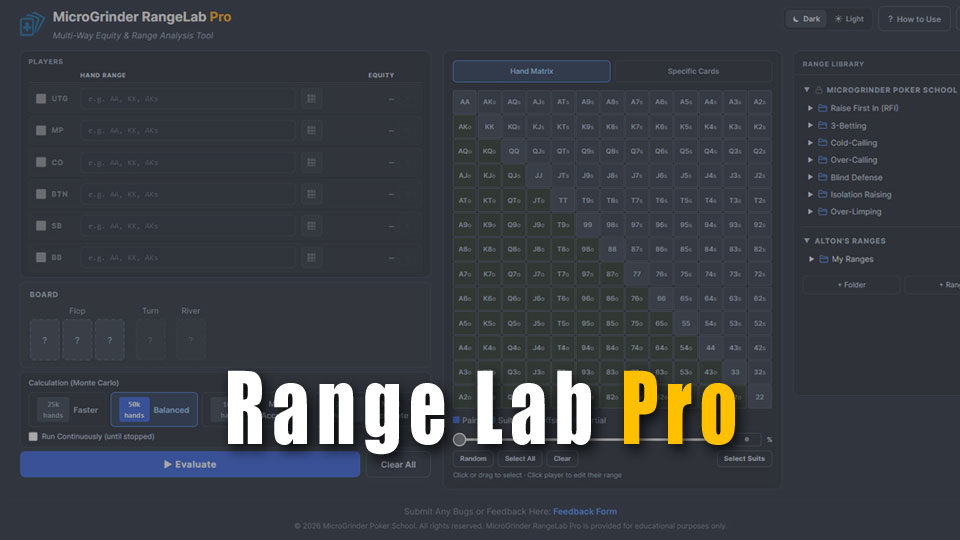Add a new folder with + Folder
Screen dimensions: 960x540
click(851, 285)
